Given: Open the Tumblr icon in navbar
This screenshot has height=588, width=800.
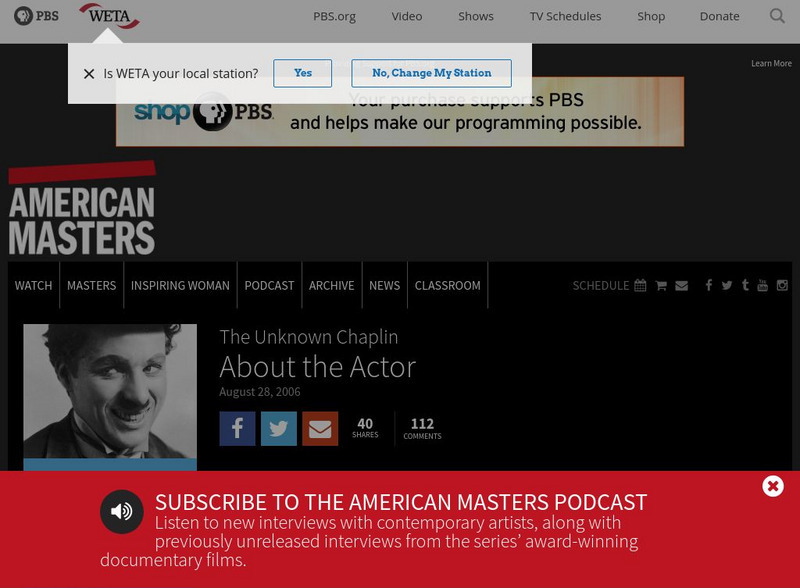Looking at the screenshot, I should [x=745, y=285].
